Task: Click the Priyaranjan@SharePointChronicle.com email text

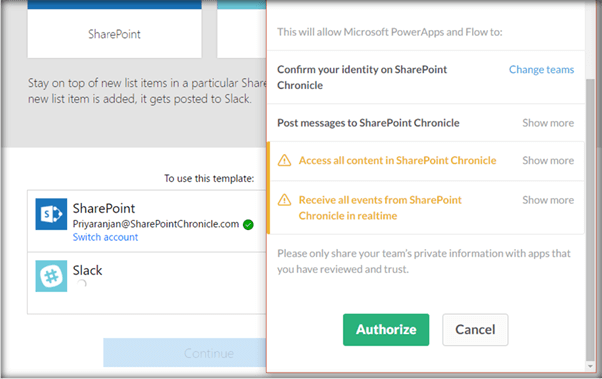Action: 156,224
